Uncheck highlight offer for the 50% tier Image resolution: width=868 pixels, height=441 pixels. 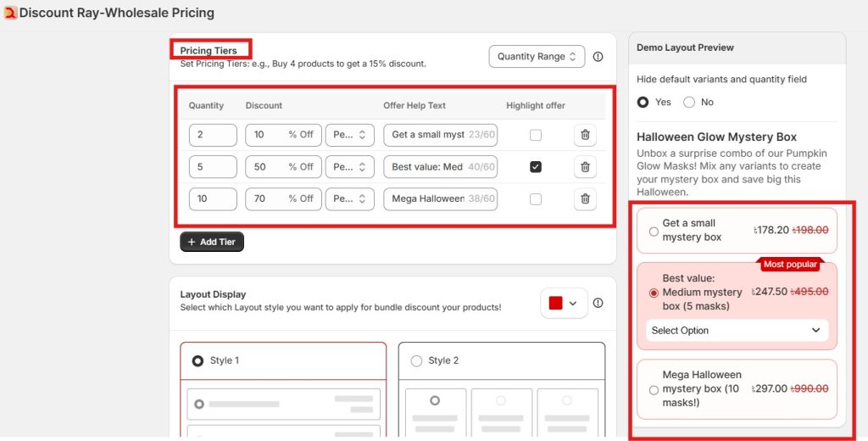pyautogui.click(x=535, y=167)
